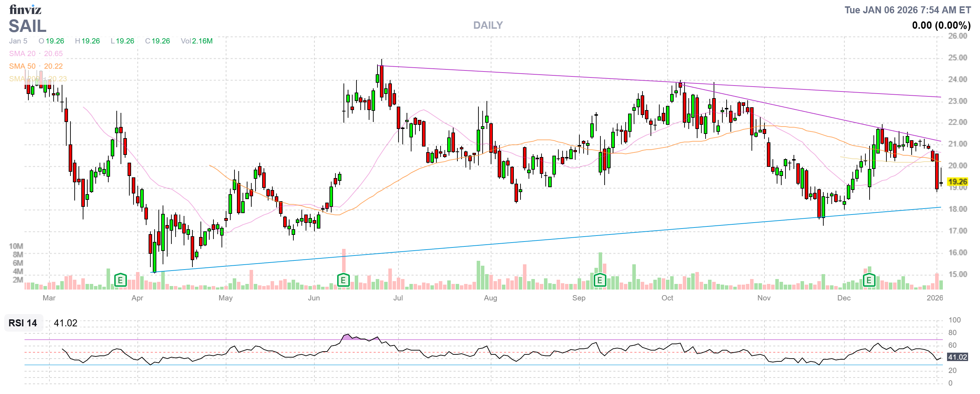Select the SMA 200 indicator label

(24, 79)
